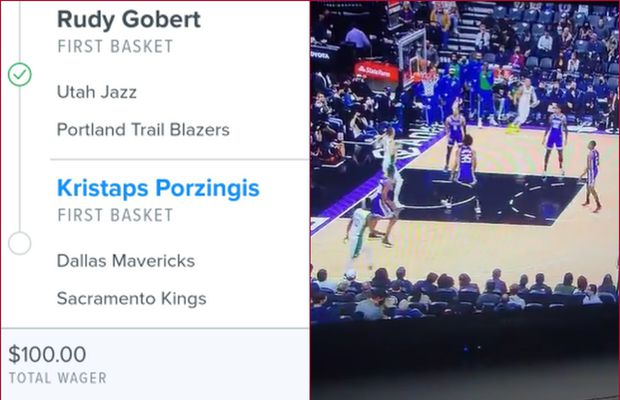Select the Dallas Mavericks team name
This screenshot has height=400, width=620.
pos(126,261)
